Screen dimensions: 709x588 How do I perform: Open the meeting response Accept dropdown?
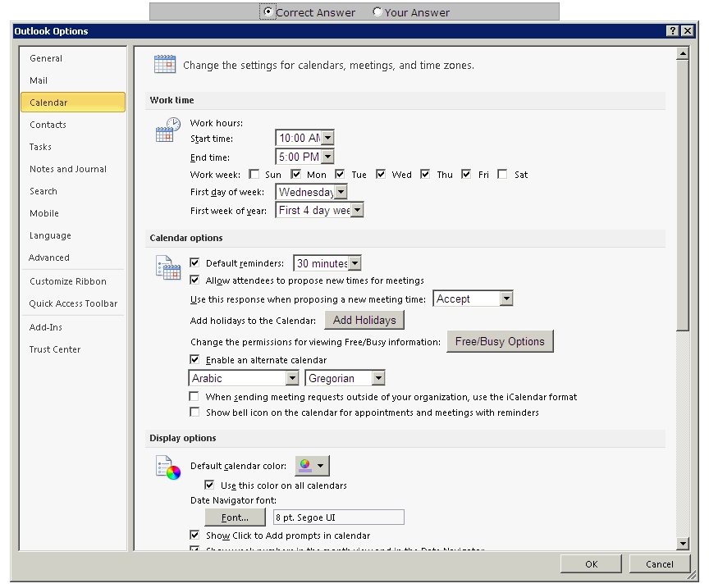(506, 299)
